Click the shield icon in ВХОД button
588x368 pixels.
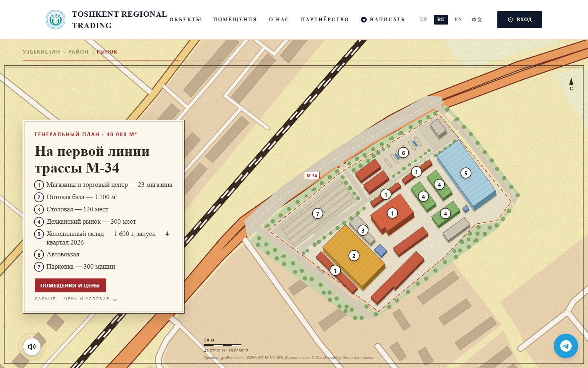pyautogui.click(x=510, y=20)
